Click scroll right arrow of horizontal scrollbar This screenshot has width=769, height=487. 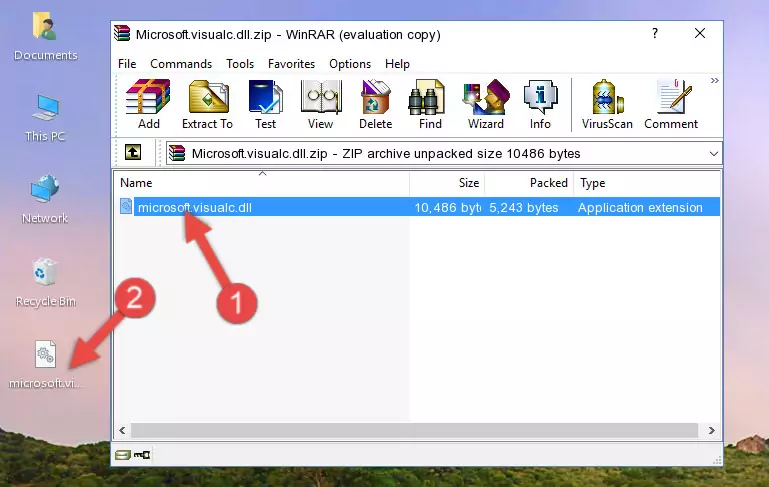[x=712, y=431]
